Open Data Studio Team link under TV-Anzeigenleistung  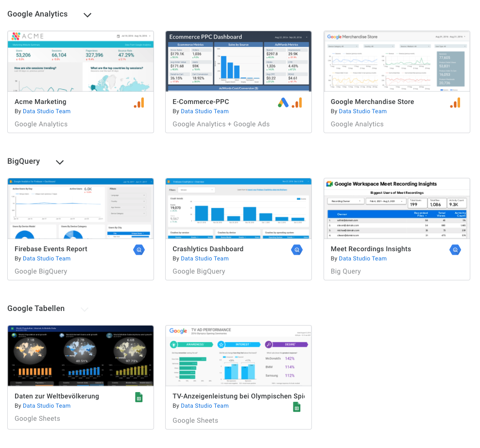(205, 406)
